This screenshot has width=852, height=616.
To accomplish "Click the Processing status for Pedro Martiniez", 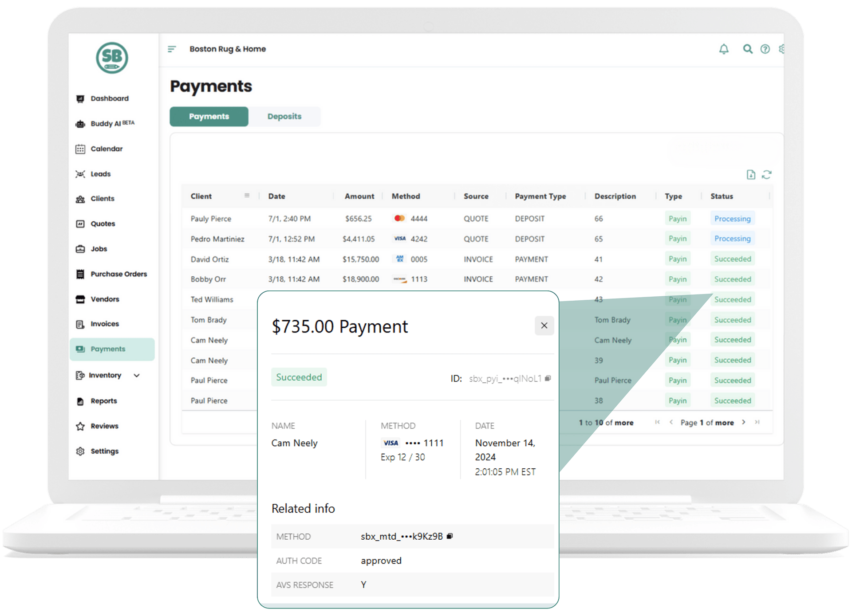I will click(732, 239).
